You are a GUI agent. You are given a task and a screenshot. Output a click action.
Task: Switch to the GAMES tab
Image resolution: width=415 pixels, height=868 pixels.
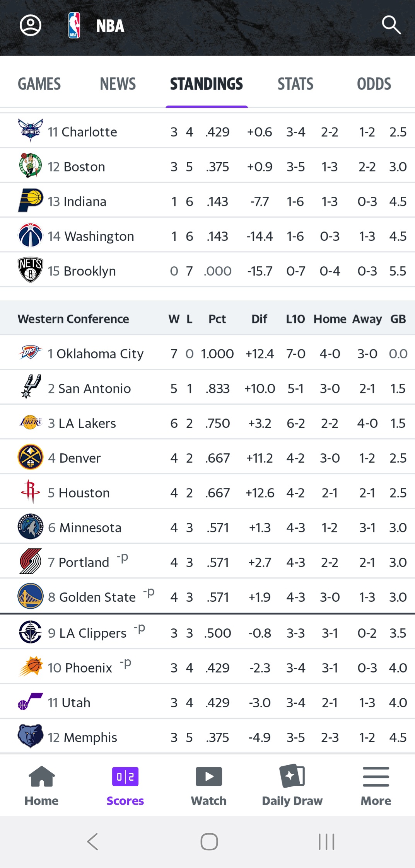point(39,84)
